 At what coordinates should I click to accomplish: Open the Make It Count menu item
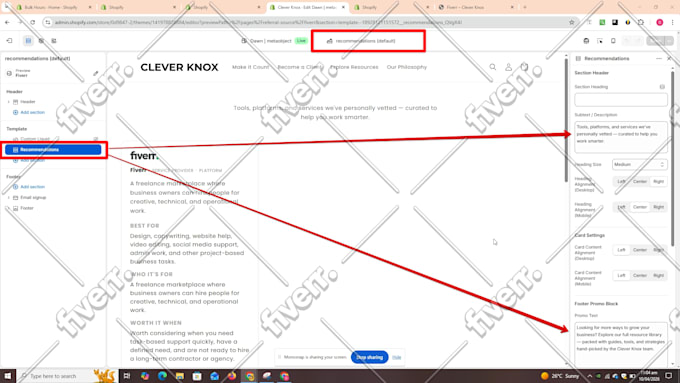pos(250,67)
